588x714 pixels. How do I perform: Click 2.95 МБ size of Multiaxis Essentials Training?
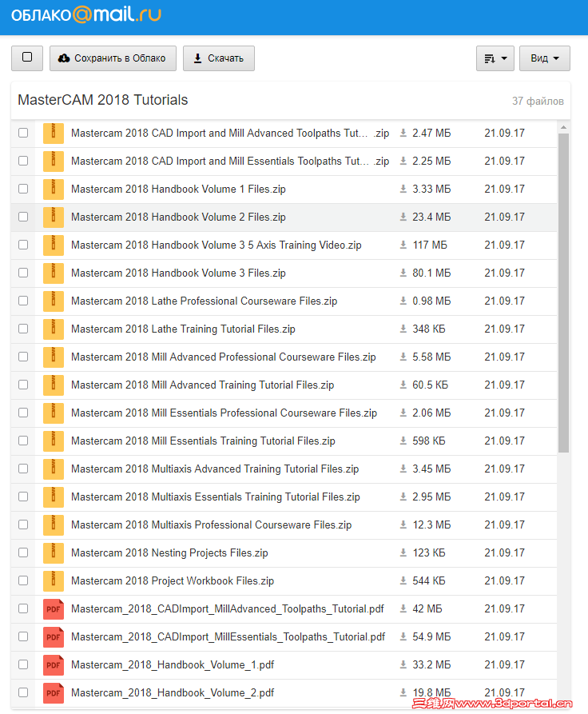pyautogui.click(x=431, y=497)
